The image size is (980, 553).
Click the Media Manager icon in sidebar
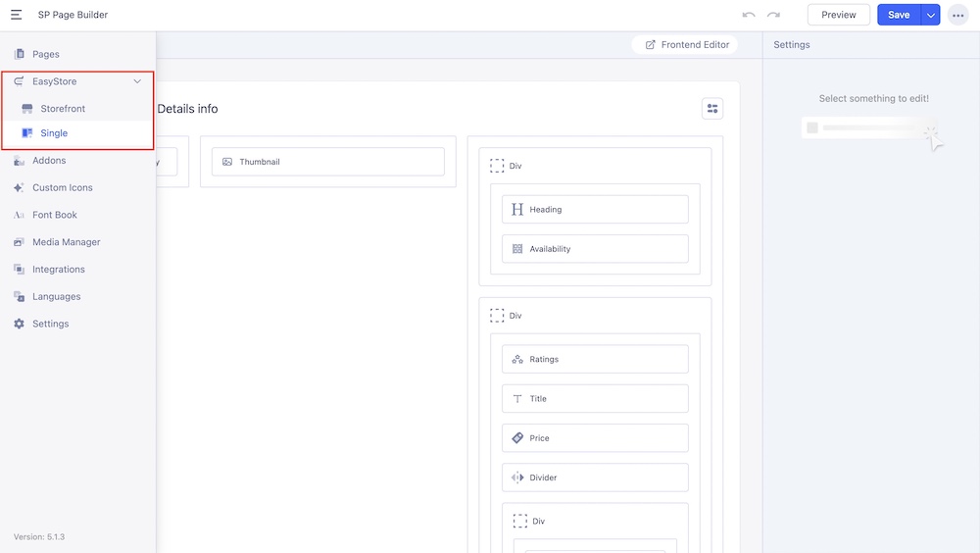pos(20,242)
